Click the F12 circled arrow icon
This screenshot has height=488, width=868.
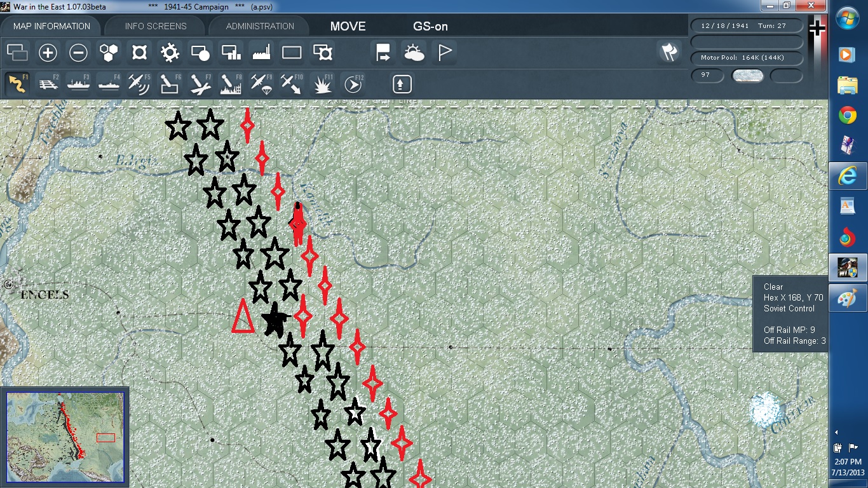(353, 84)
